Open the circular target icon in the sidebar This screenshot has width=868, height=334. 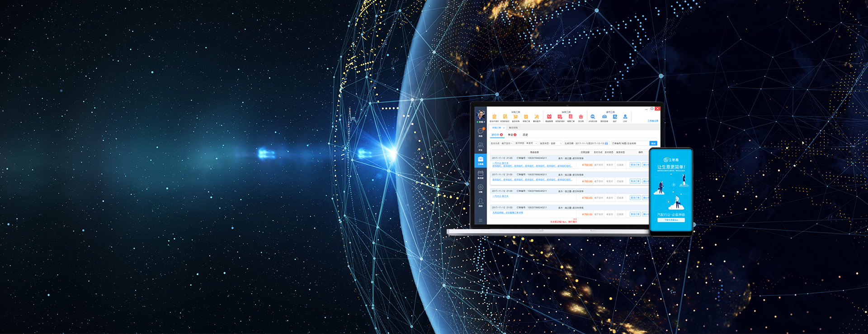coord(481,187)
